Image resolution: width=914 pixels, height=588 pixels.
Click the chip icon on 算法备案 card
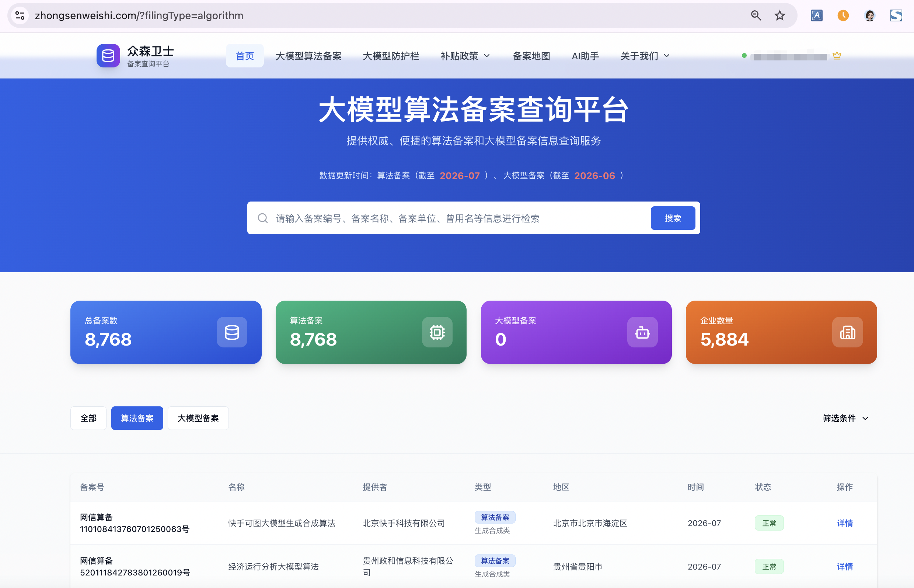[x=437, y=332]
